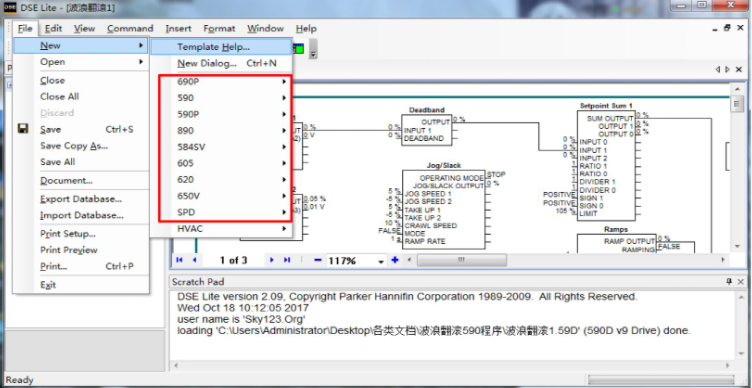Click the Jog/Slack function block
The width and height of the screenshot is (752, 388).
pos(444,209)
